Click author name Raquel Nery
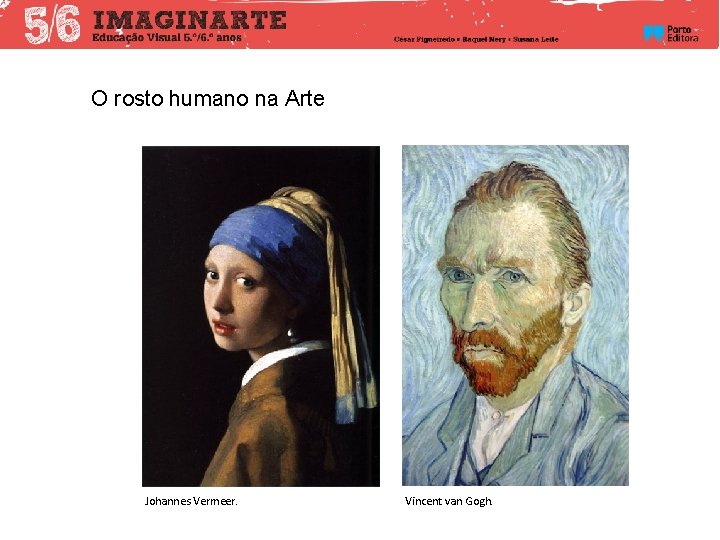This screenshot has width=720, height=540. (484, 39)
